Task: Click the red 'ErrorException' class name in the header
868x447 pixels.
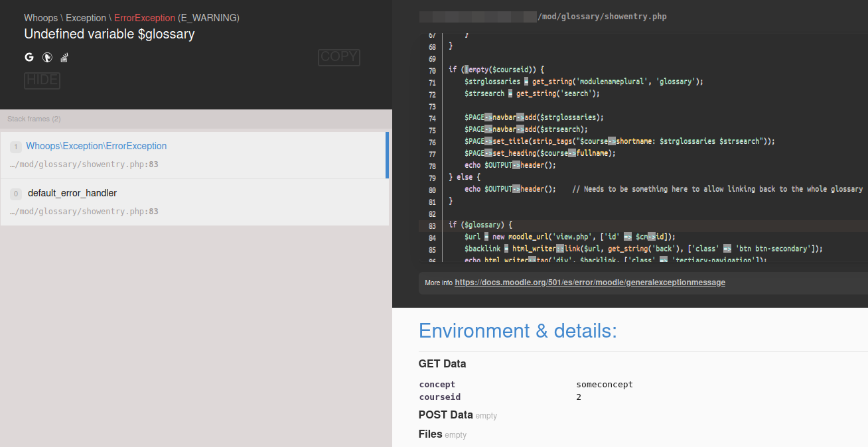Action: (145, 18)
